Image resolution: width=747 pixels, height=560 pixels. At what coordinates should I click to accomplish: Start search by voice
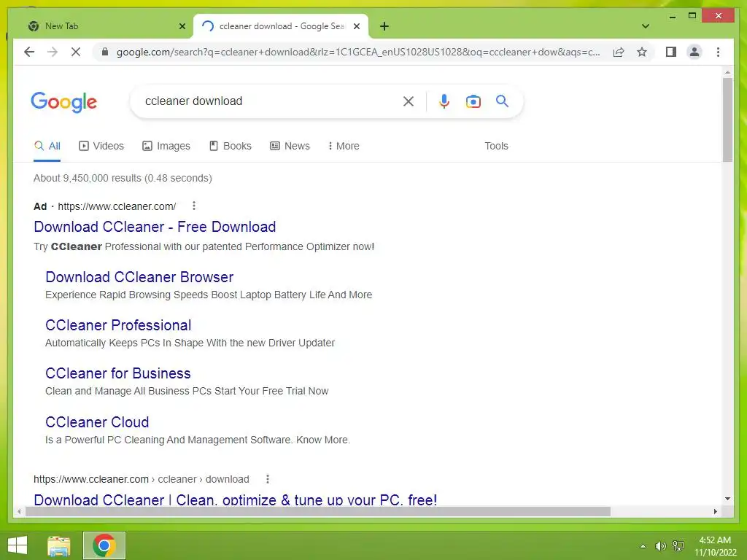(444, 101)
